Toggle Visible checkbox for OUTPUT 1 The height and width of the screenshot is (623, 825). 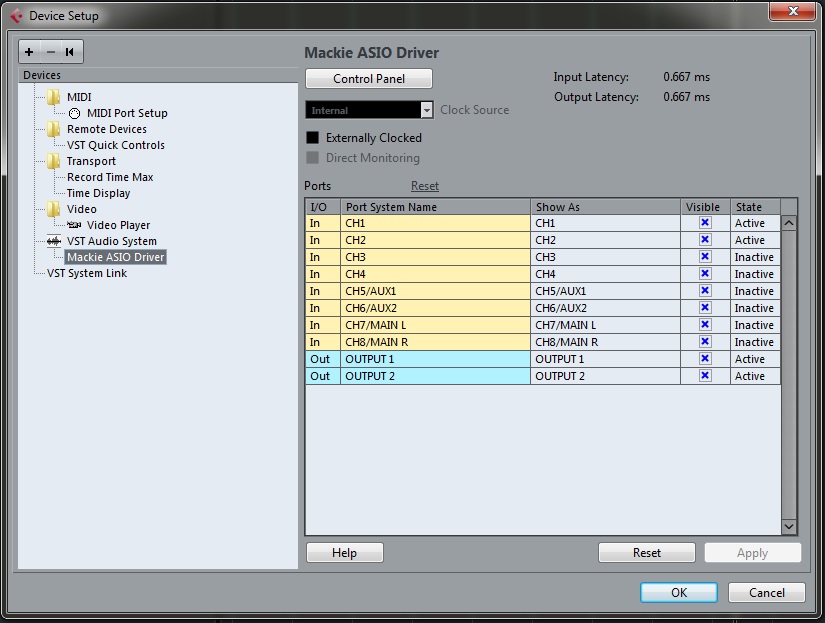point(705,358)
